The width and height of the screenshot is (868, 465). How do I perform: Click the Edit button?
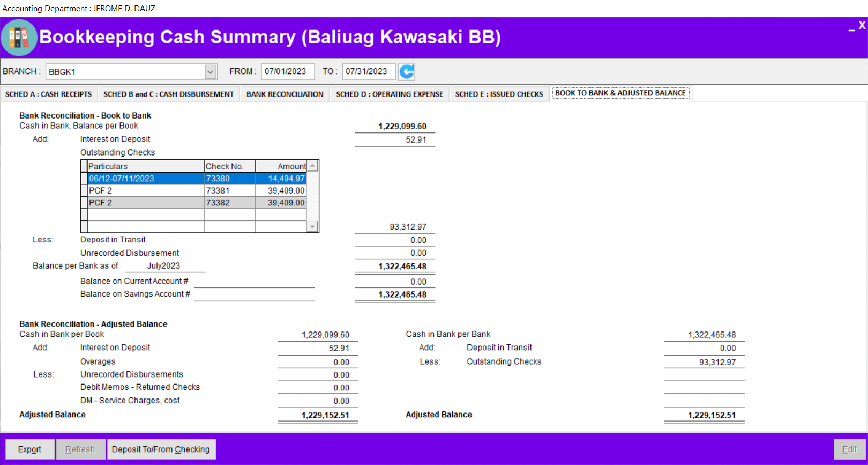[849, 449]
